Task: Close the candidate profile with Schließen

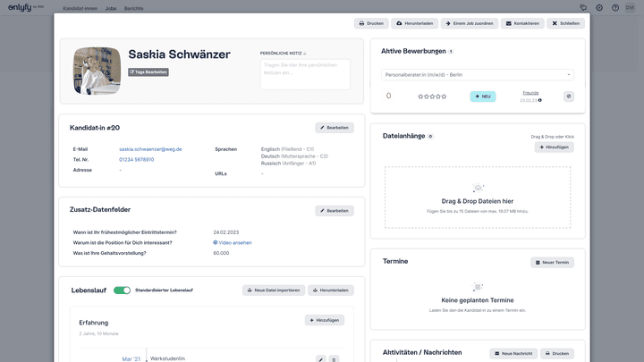Action: pos(565,23)
